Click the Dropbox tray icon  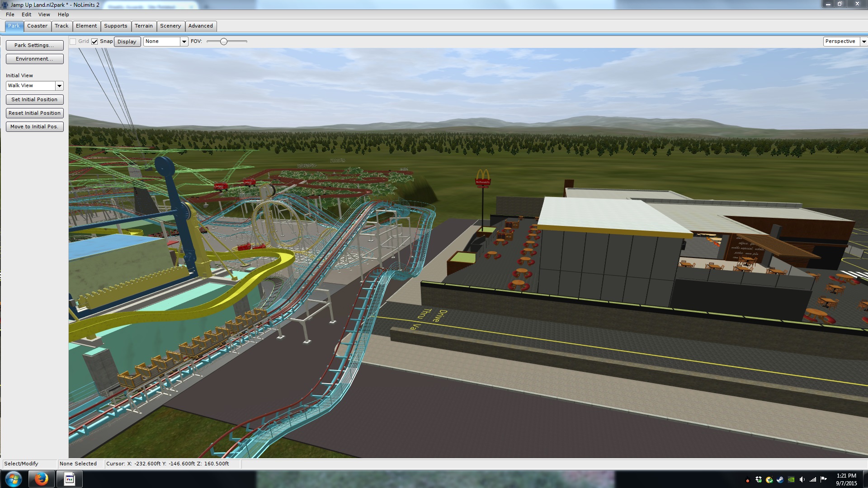759,479
